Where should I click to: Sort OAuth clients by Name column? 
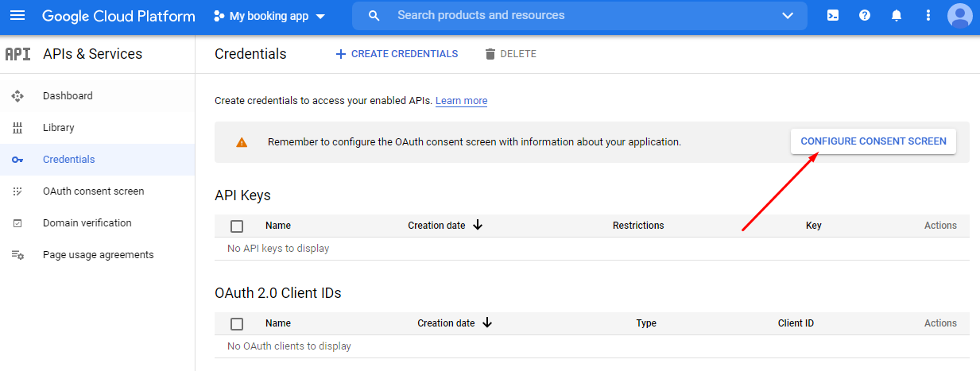click(278, 323)
